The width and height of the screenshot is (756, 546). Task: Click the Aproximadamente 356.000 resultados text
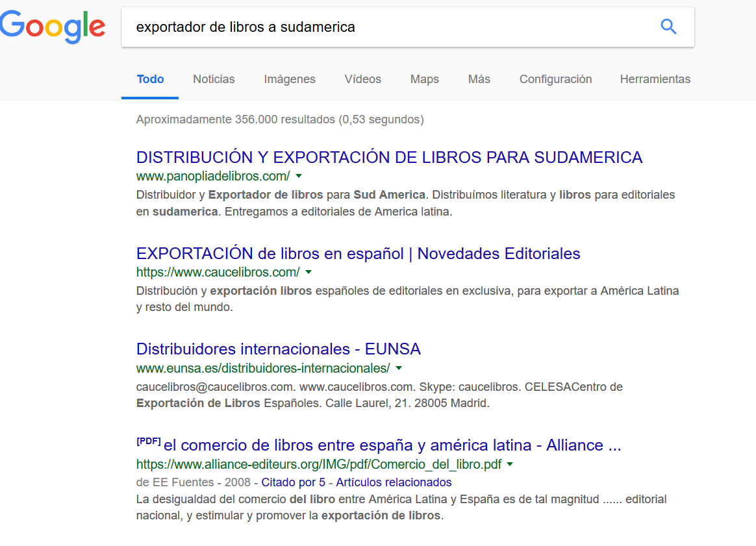coord(280,119)
